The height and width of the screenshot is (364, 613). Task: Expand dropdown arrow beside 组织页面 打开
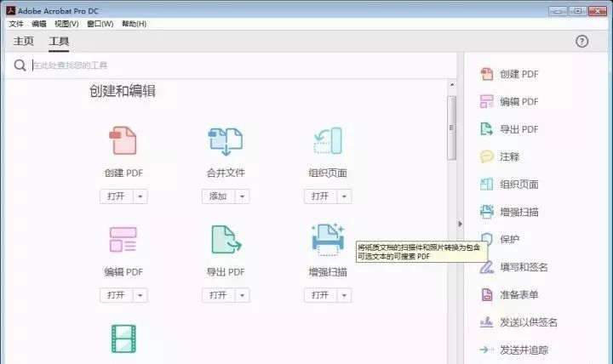345,196
